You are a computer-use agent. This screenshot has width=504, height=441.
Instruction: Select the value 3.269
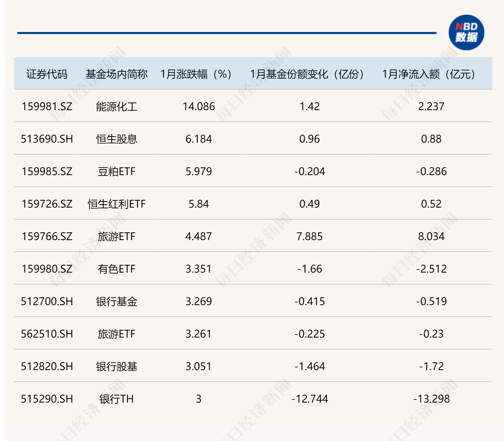pos(199,301)
